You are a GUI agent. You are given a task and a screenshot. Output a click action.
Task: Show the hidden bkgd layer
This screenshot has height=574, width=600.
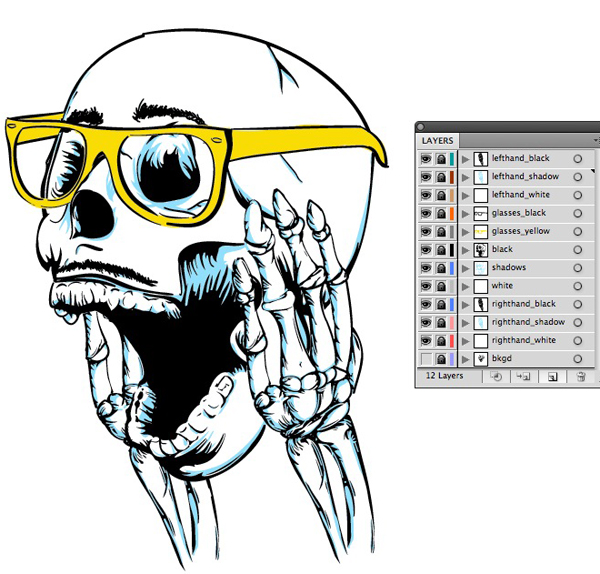point(426,359)
